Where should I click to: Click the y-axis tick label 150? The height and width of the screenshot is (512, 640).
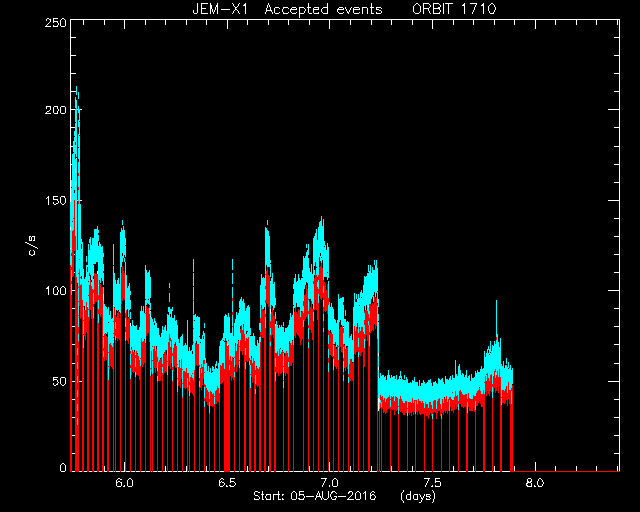click(56, 201)
